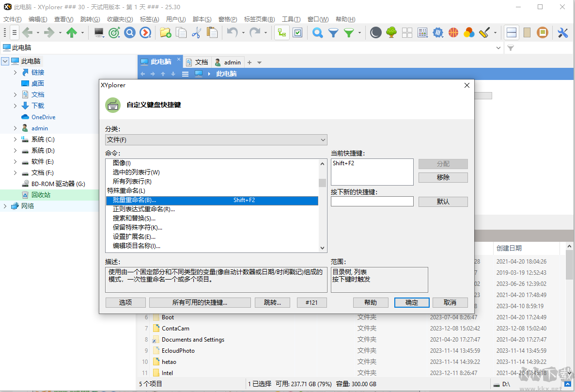575x392 pixels.
Task: Open the 工具(T) menu
Action: click(x=291, y=19)
